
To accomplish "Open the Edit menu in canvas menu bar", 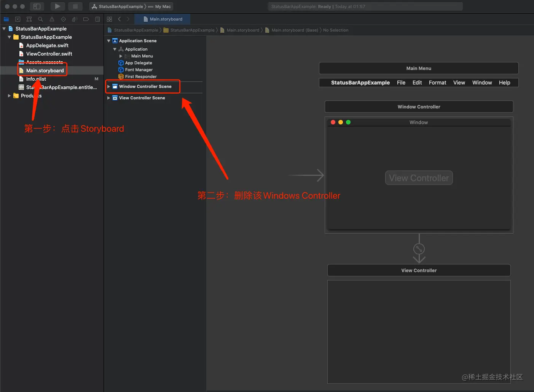I will 417,83.
